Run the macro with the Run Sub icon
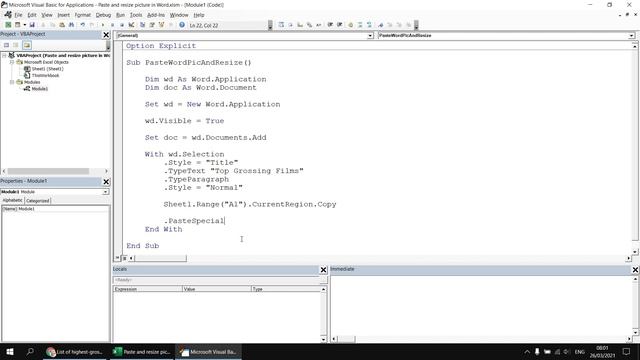This screenshot has height=360, width=640. tap(102, 25)
